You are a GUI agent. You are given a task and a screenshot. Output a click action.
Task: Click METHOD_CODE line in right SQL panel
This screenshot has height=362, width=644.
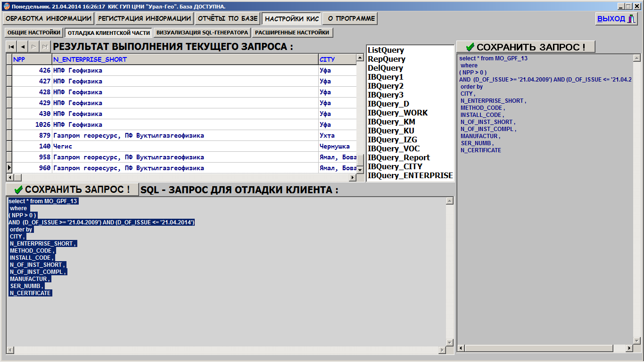(482, 108)
